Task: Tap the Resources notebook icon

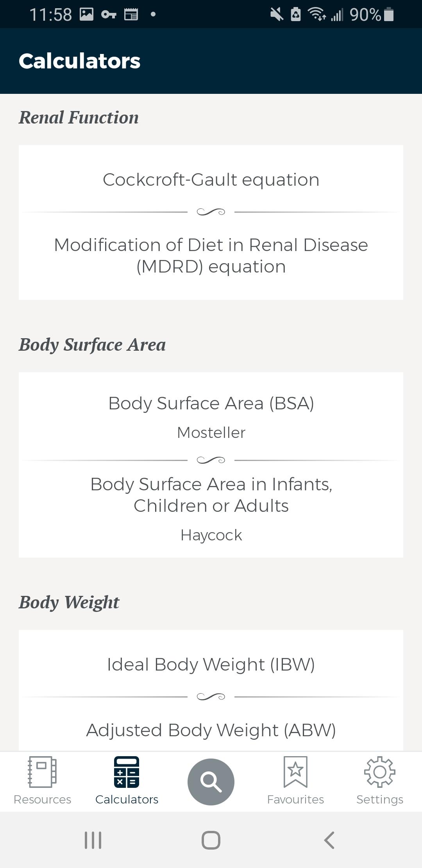Action: pos(42,772)
